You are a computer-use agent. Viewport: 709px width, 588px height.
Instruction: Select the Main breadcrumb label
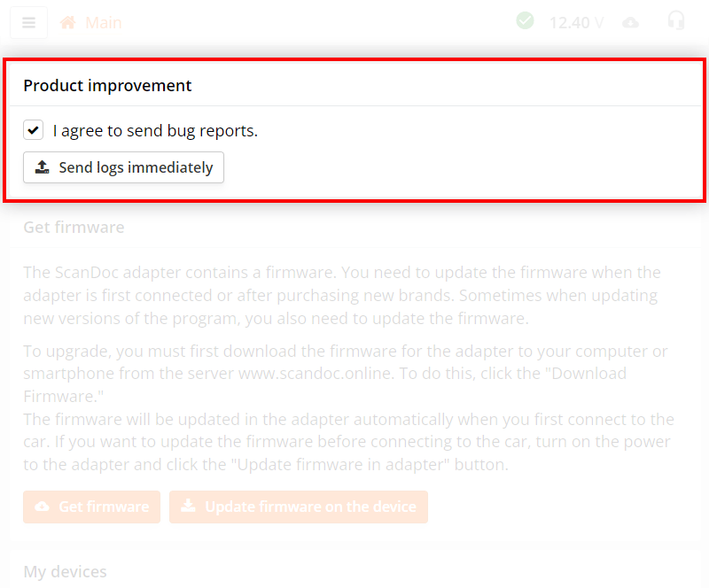coord(104,23)
